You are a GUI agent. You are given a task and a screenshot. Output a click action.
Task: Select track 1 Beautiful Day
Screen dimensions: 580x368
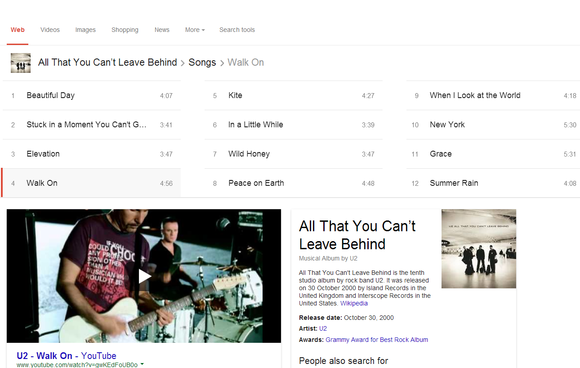(92, 95)
